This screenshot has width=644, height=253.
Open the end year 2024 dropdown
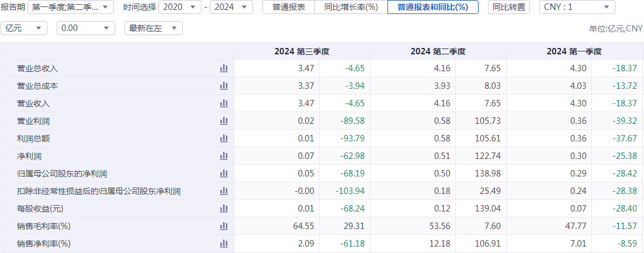pos(231,7)
